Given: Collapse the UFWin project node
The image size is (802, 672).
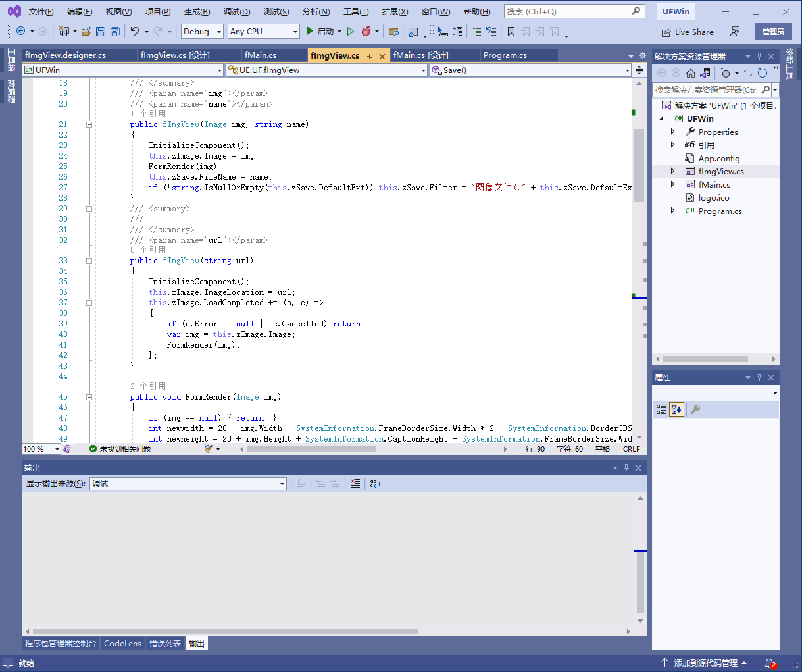Looking at the screenshot, I should tap(662, 118).
